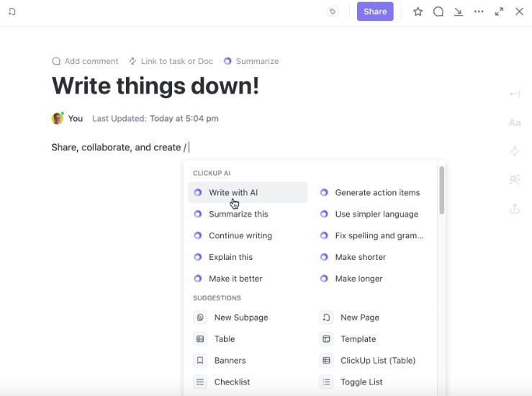Click the Banners bookmark icon
Viewport: 532px width, 396px height.
[200, 361]
